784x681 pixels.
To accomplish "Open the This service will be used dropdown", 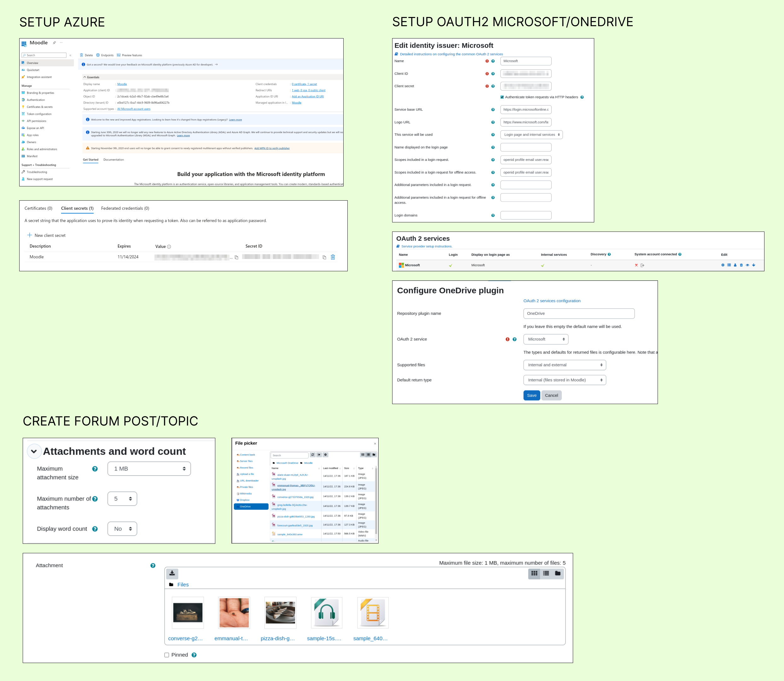I will 531,134.
